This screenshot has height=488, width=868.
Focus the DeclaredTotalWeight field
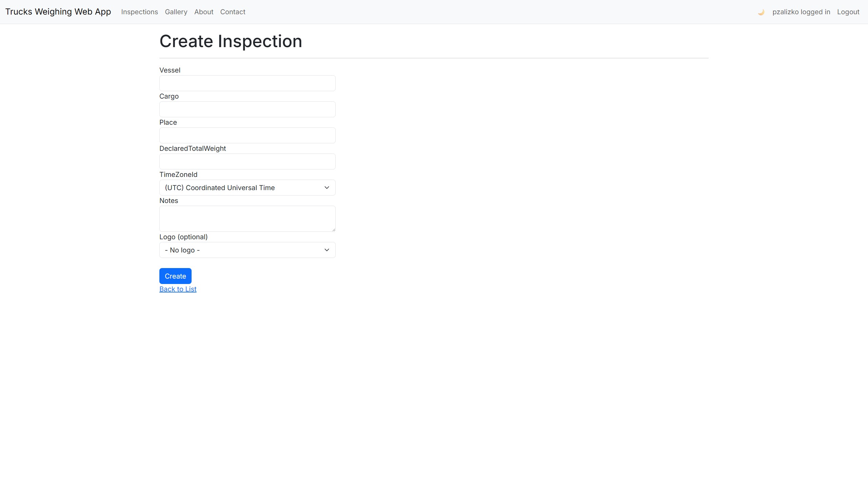(x=247, y=162)
